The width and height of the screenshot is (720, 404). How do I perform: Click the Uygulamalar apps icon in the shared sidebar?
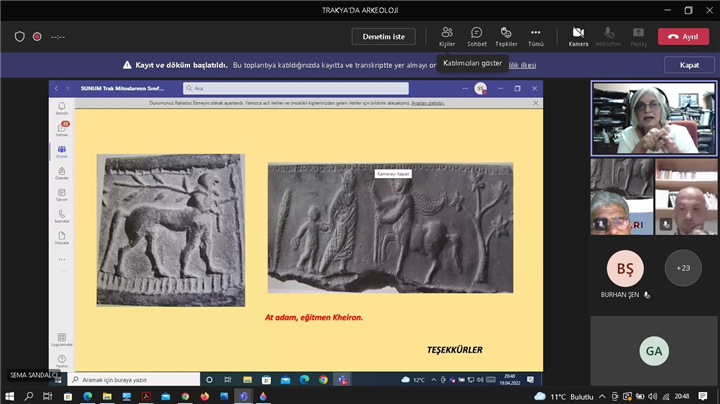(x=62, y=340)
